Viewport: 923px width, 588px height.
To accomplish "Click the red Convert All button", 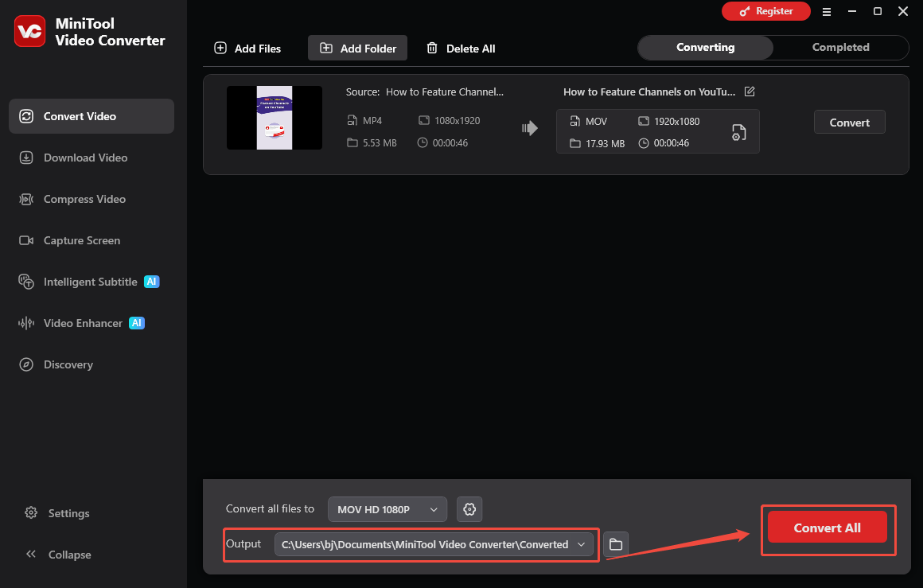I will [x=827, y=528].
